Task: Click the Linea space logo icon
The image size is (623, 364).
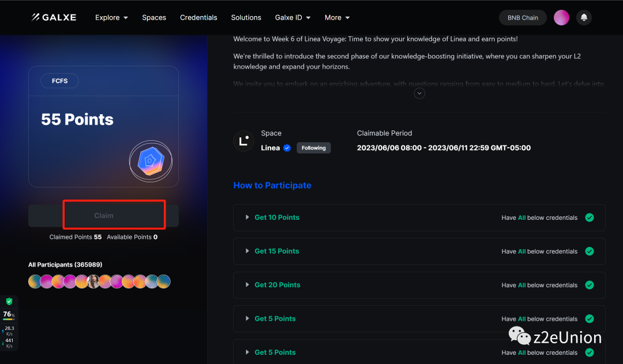Action: click(243, 141)
